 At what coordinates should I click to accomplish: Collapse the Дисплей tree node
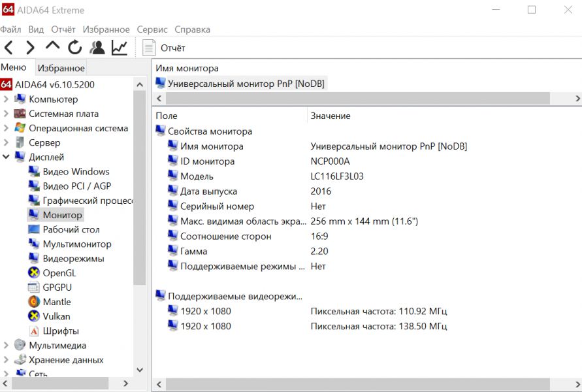7,157
